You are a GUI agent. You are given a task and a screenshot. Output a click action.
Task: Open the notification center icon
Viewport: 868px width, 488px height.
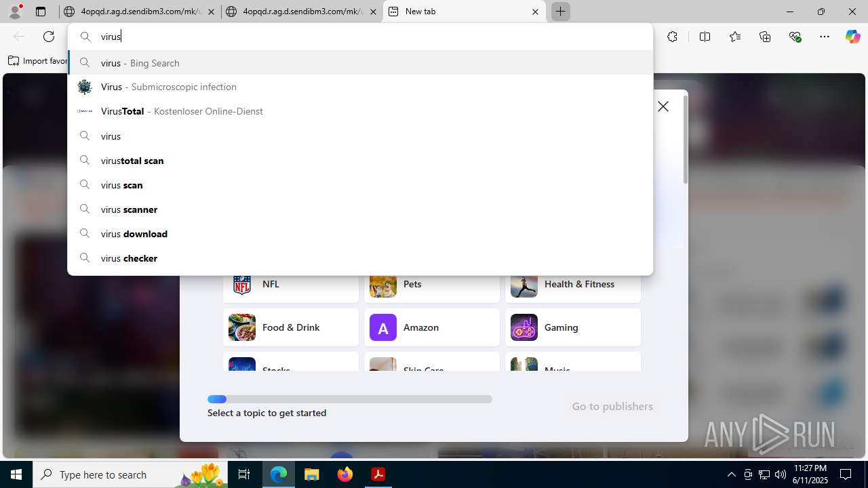pyautogui.click(x=846, y=474)
